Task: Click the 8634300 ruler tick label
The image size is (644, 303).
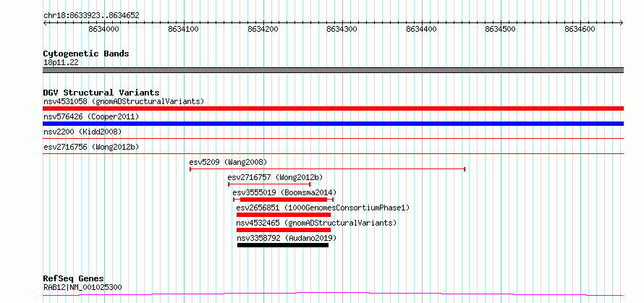Action: pyautogui.click(x=342, y=29)
